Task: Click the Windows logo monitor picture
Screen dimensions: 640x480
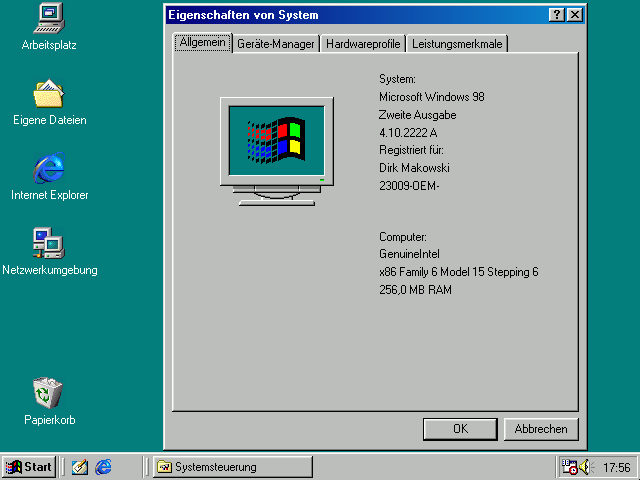Action: [x=277, y=151]
